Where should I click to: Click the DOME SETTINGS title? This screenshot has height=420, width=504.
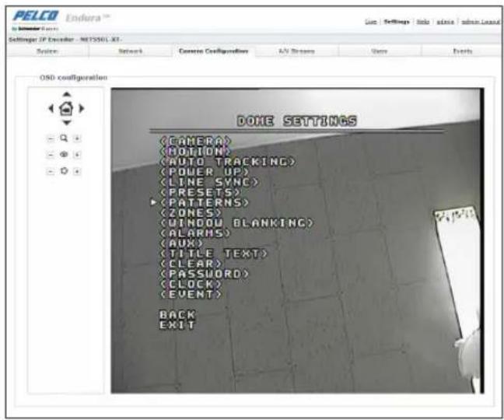296,121
